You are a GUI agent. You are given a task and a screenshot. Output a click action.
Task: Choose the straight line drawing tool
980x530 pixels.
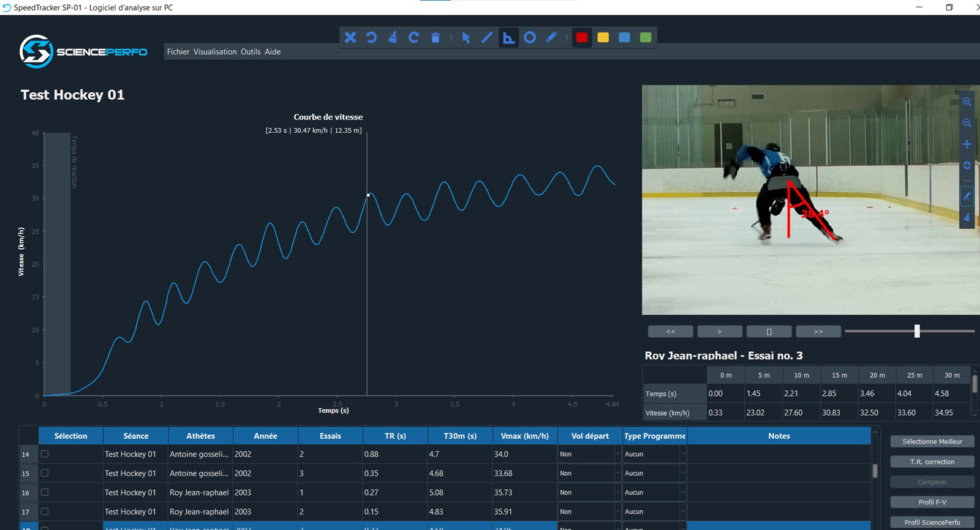487,38
